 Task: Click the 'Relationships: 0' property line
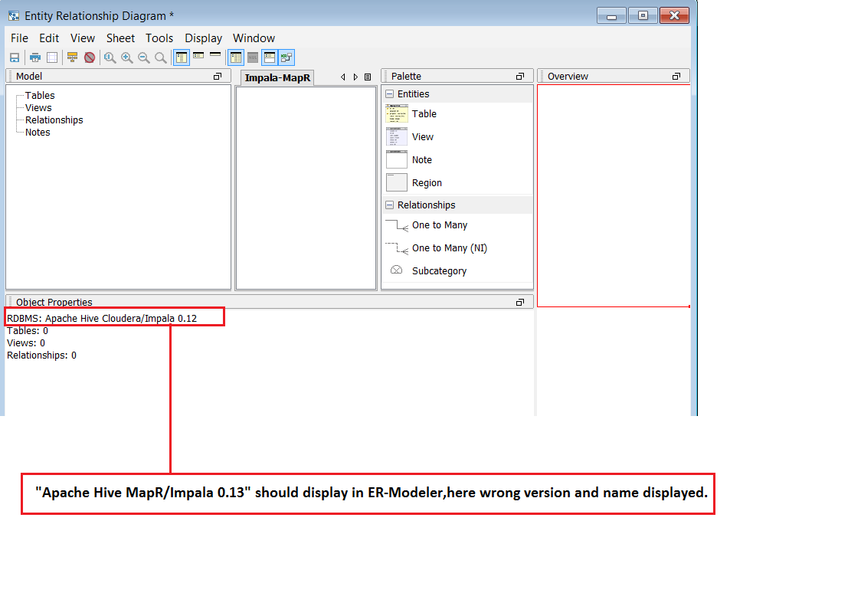coord(41,356)
